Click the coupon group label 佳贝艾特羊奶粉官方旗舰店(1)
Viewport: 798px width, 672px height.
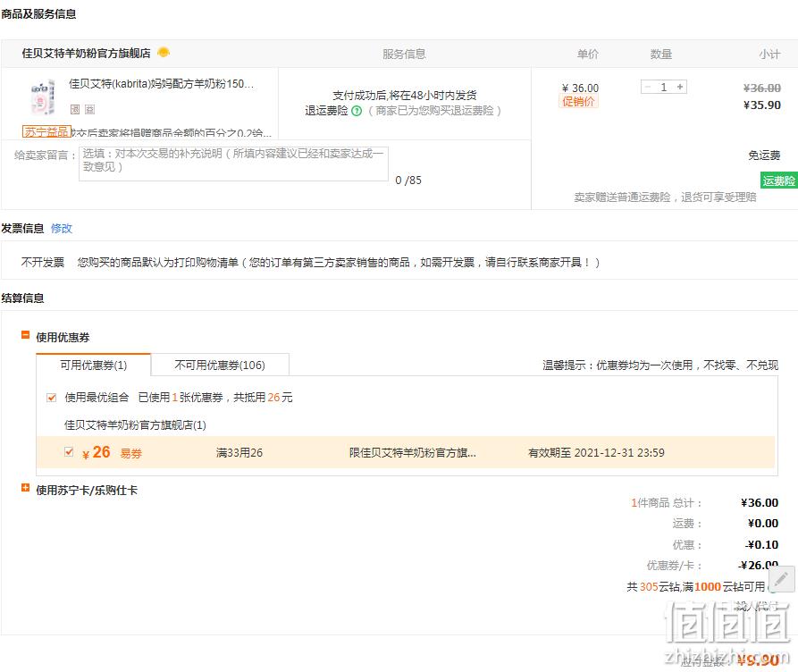coord(135,425)
